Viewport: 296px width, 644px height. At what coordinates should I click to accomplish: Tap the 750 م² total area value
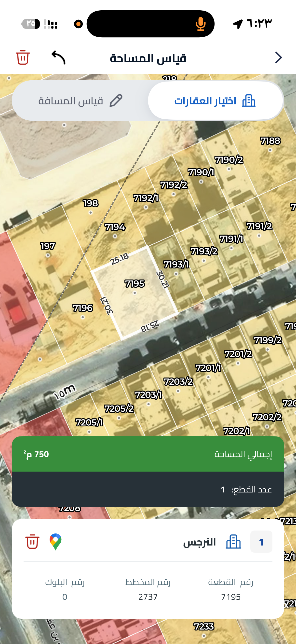tap(36, 454)
